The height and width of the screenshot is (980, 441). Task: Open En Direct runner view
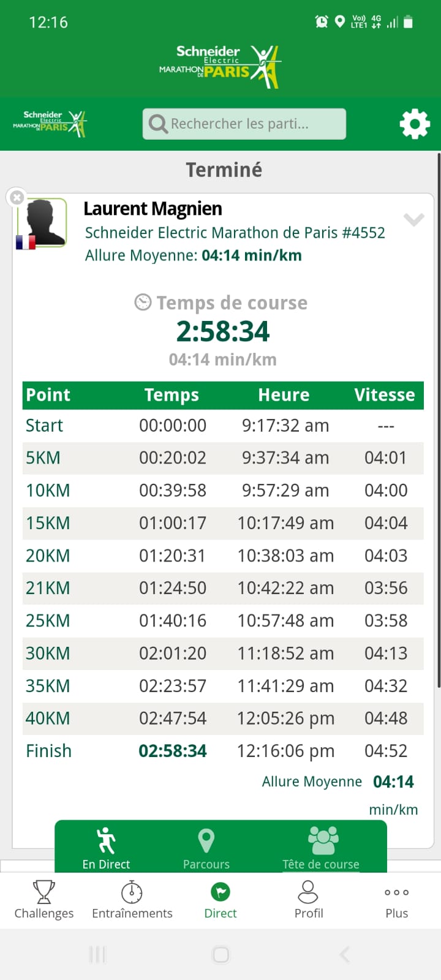(x=107, y=848)
